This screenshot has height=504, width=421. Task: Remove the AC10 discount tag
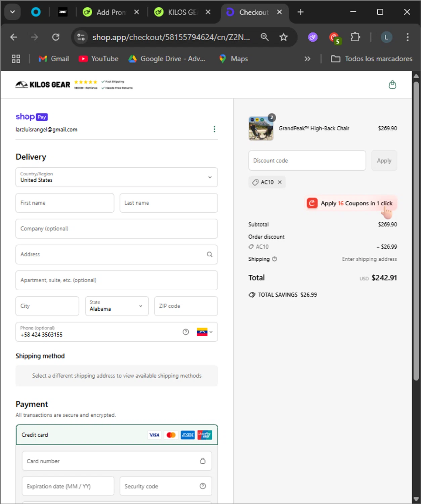pos(280,182)
